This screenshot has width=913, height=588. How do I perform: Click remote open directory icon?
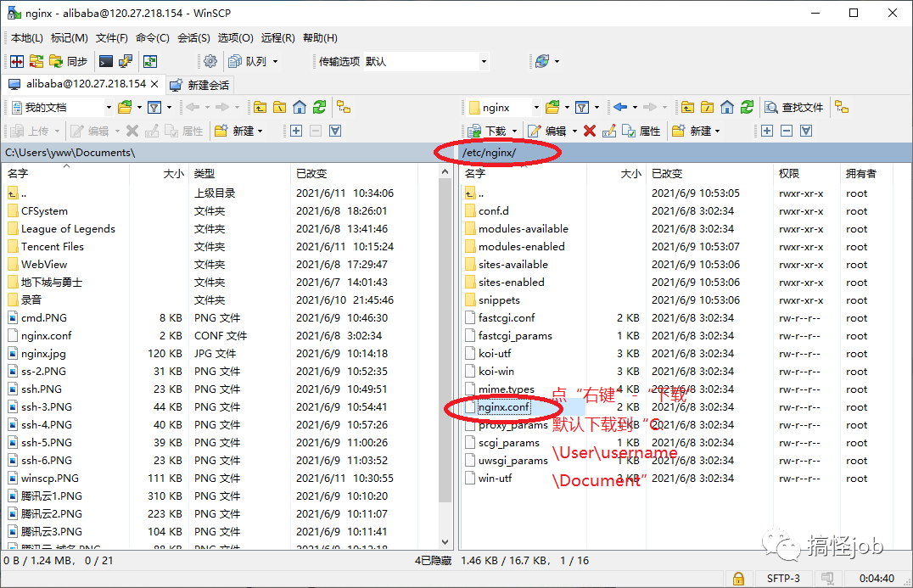552,107
